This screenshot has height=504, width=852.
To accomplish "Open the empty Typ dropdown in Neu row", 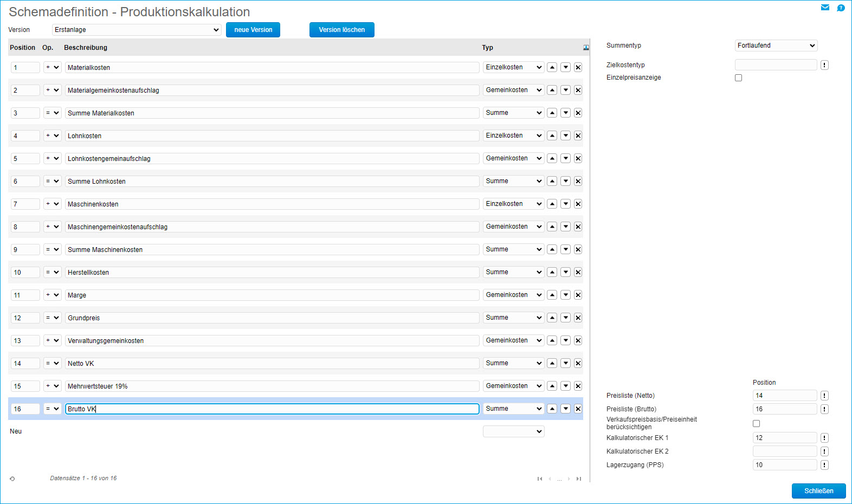I will pos(513,431).
